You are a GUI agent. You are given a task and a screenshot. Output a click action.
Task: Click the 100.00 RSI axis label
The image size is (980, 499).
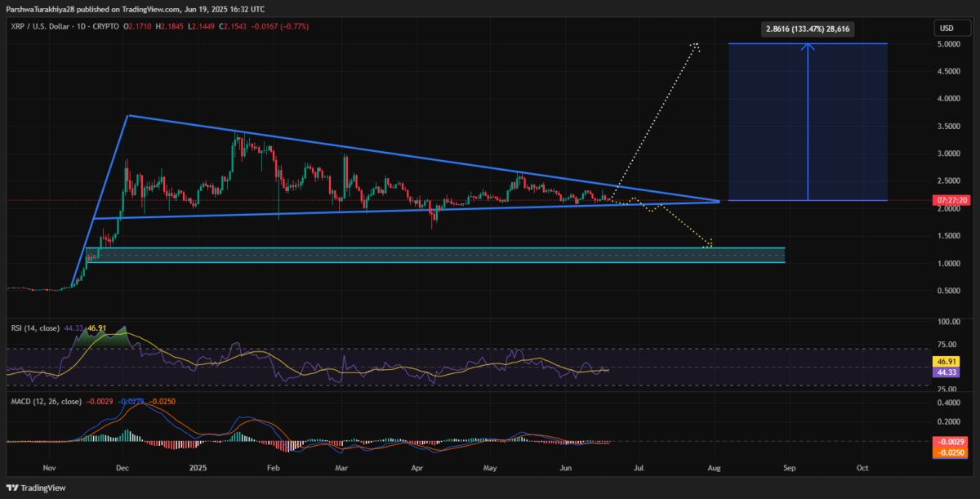947,323
